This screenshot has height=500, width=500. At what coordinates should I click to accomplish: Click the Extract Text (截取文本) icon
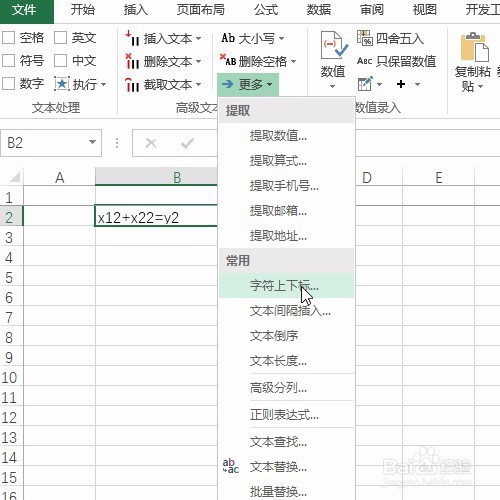click(x=132, y=85)
